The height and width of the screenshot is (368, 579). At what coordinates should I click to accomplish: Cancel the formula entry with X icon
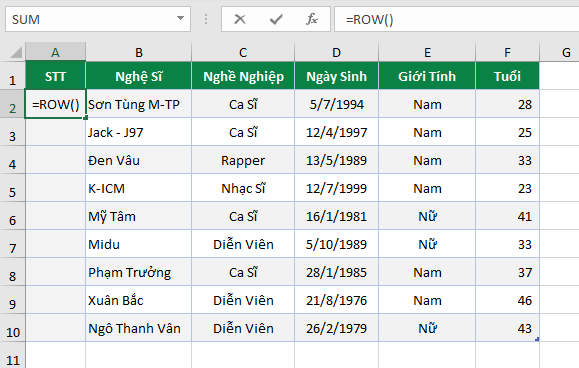tap(240, 19)
